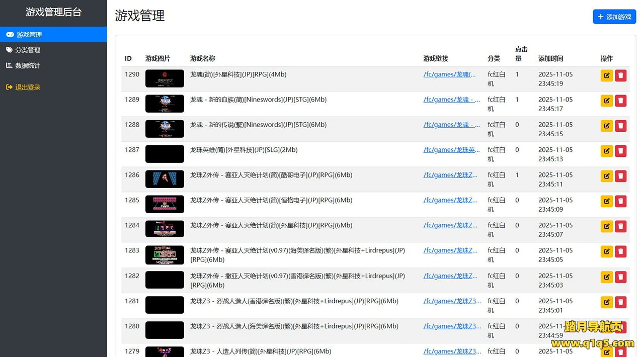Remove game 1281 via the trash icon

(620, 302)
